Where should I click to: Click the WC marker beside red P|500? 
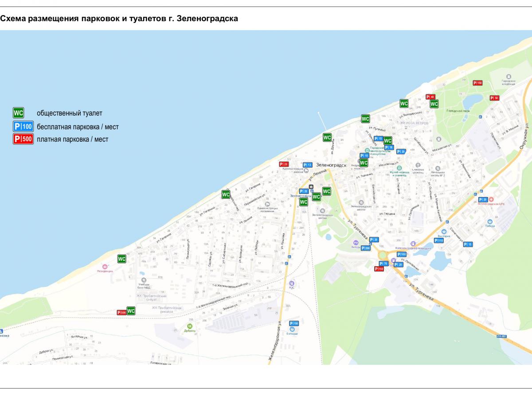(x=131, y=311)
